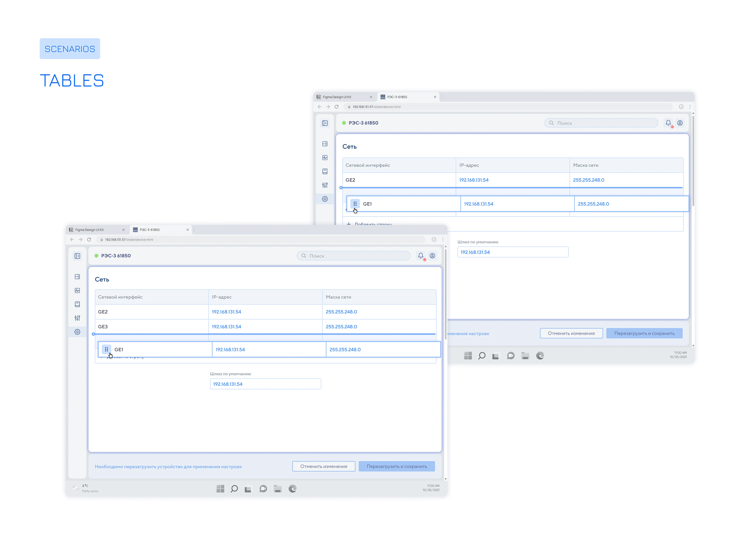Screen dimensions: 756x535
Task: Open Task View in back window taskbar
Action: [495, 356]
